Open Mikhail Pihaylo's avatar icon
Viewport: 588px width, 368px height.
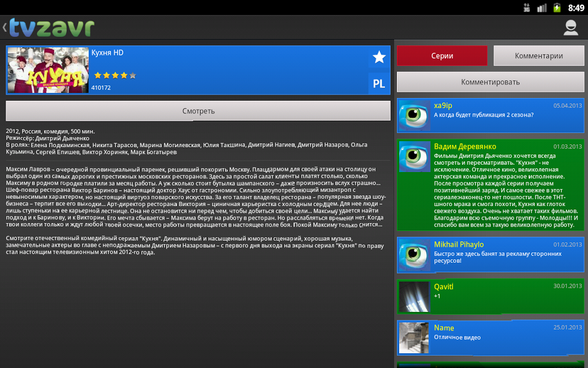tap(414, 255)
